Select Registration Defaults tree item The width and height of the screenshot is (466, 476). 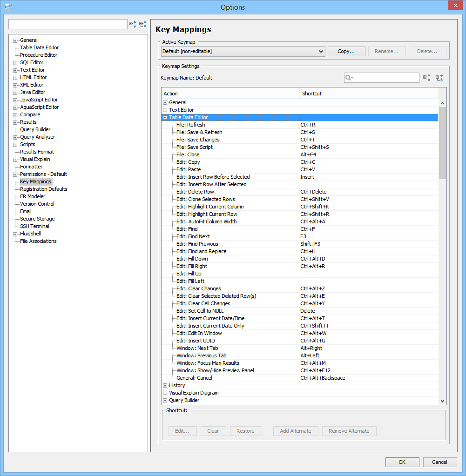point(44,189)
